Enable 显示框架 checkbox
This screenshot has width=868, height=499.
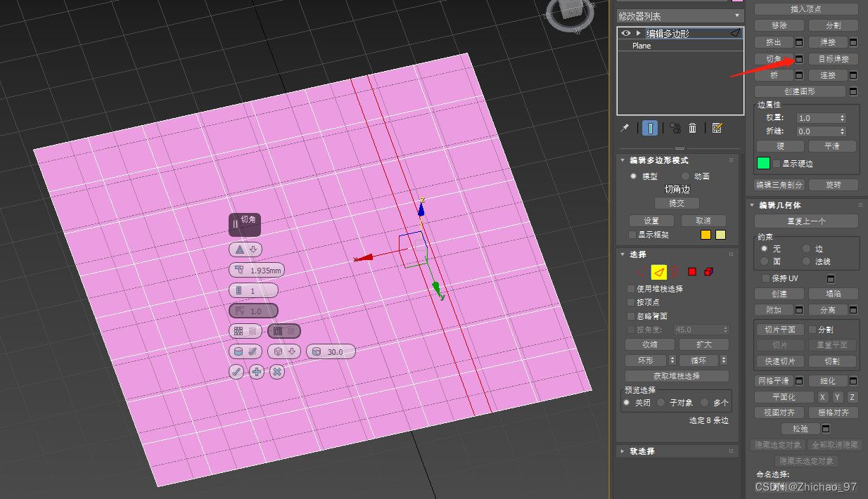pos(632,235)
